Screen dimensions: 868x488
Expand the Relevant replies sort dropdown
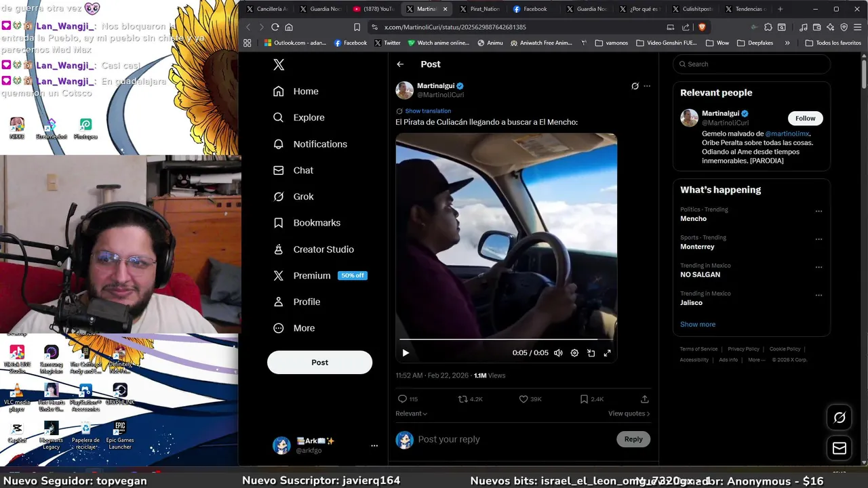point(412,413)
